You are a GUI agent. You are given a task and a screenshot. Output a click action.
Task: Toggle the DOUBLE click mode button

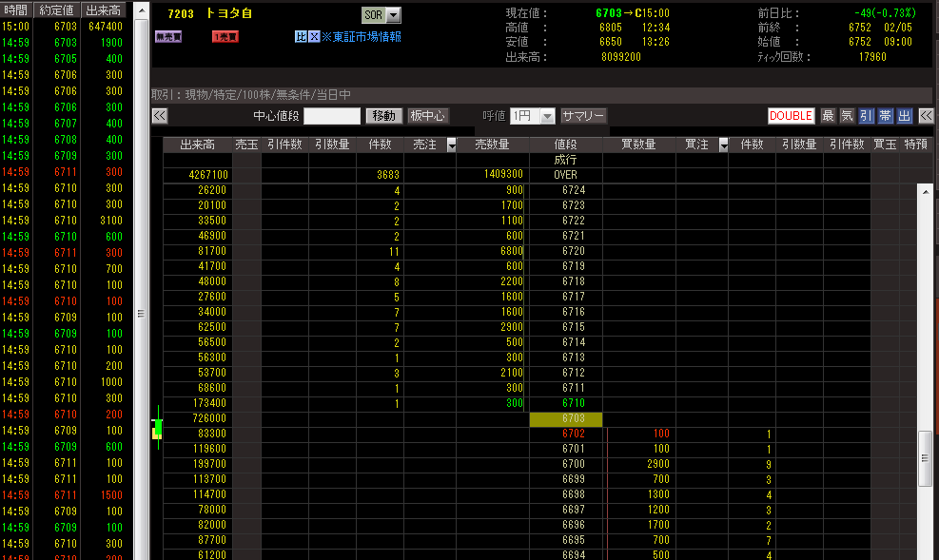(791, 115)
